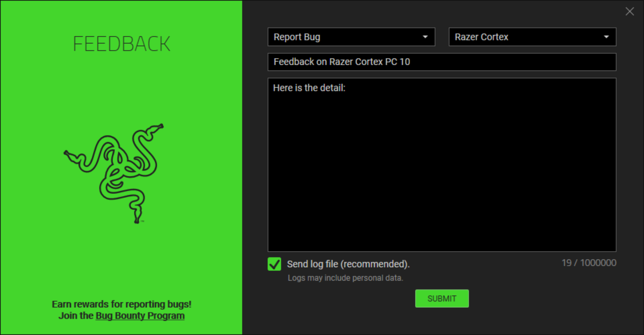
Task: Click the 'Logs may include personal data.' note
Action: coord(345,278)
